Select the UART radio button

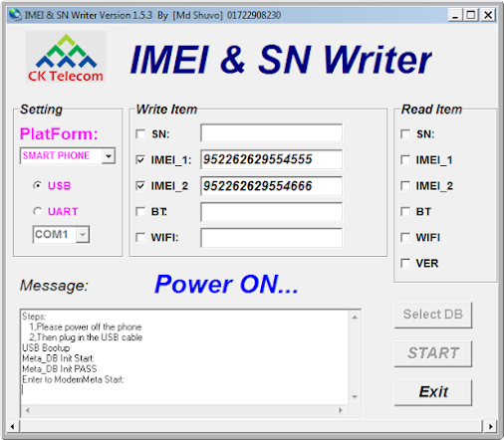pyautogui.click(x=38, y=211)
